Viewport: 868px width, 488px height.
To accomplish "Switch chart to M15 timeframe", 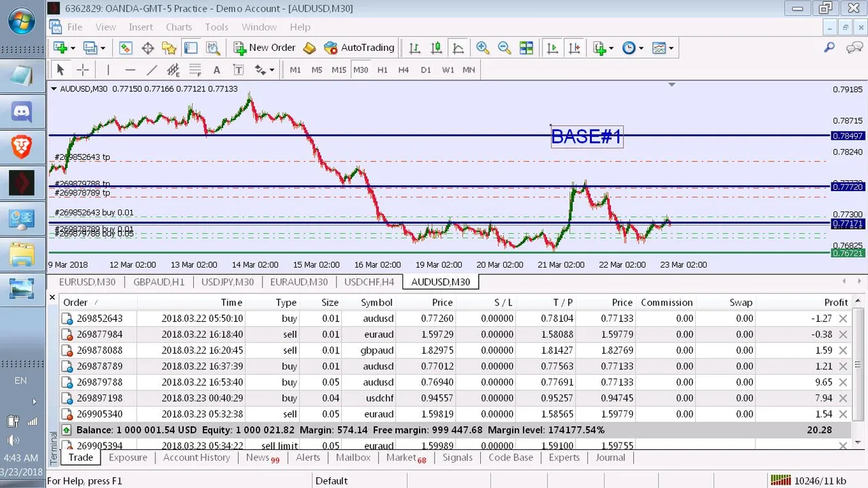I will [x=338, y=69].
